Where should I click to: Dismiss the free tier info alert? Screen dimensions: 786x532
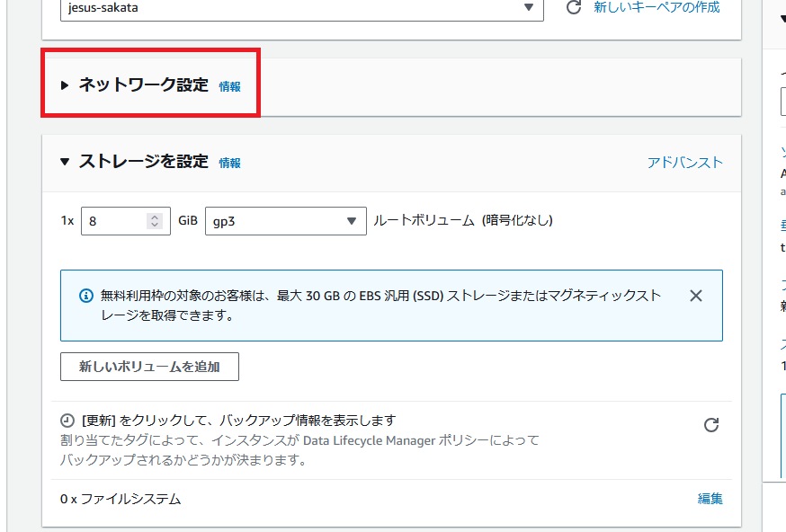(x=696, y=296)
